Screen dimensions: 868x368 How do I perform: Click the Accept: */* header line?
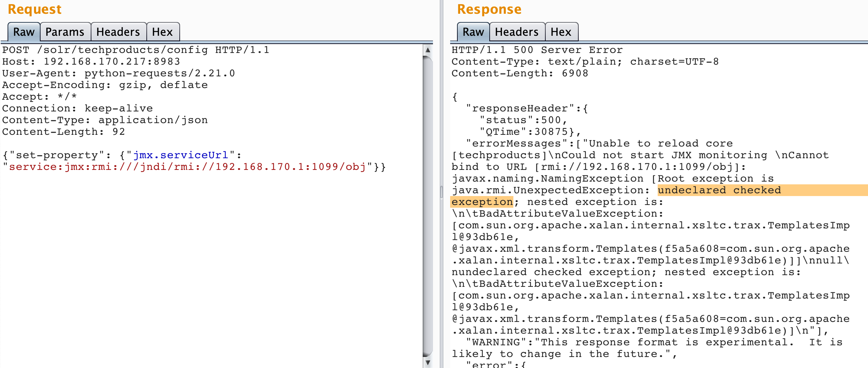click(x=40, y=97)
